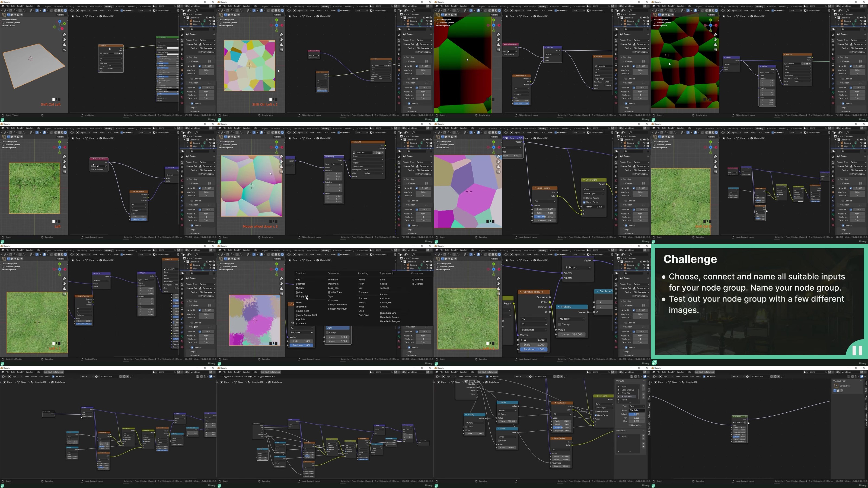This screenshot has height=488, width=868.
Task: Click minus button to remove socket in Inputs panel
Action: [x=643, y=390]
